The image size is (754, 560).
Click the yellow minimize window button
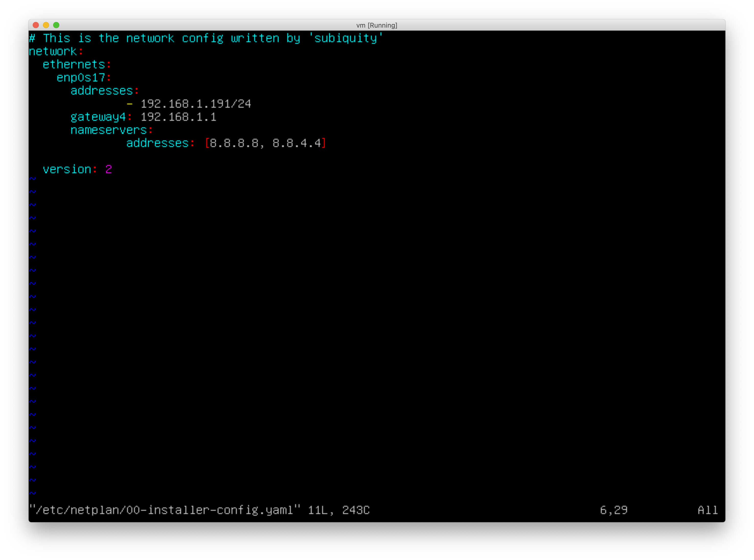point(46,25)
